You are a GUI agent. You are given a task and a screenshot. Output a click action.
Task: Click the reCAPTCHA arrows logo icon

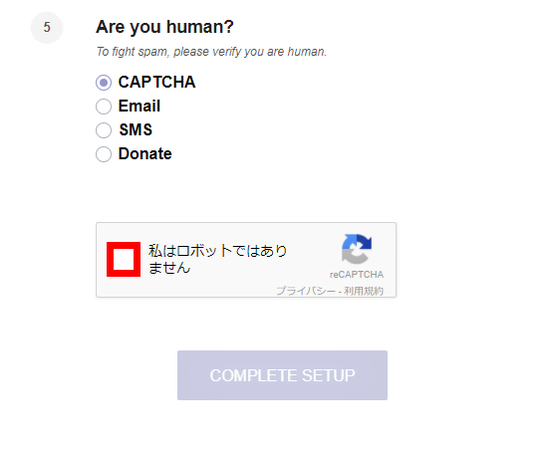[356, 249]
